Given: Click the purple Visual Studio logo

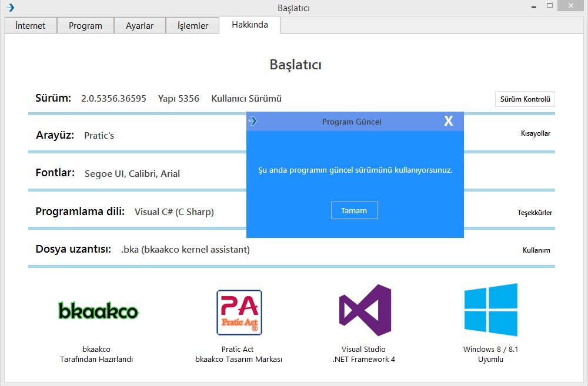Looking at the screenshot, I should click(x=365, y=310).
